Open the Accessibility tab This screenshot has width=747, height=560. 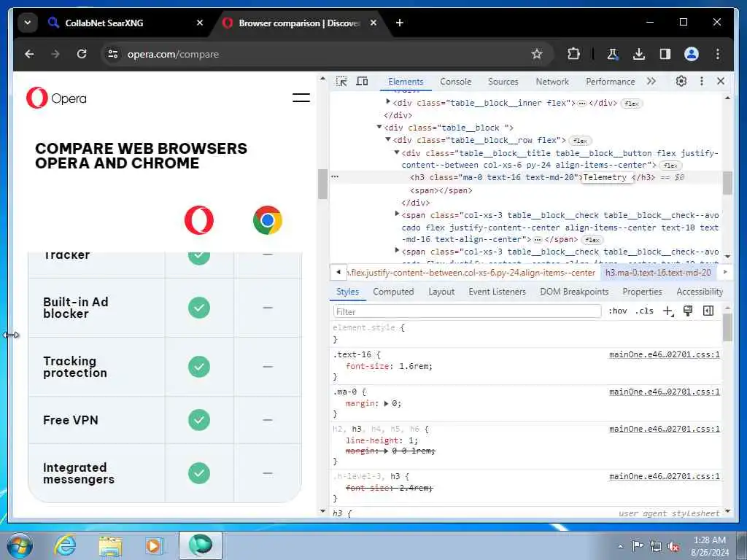point(700,292)
